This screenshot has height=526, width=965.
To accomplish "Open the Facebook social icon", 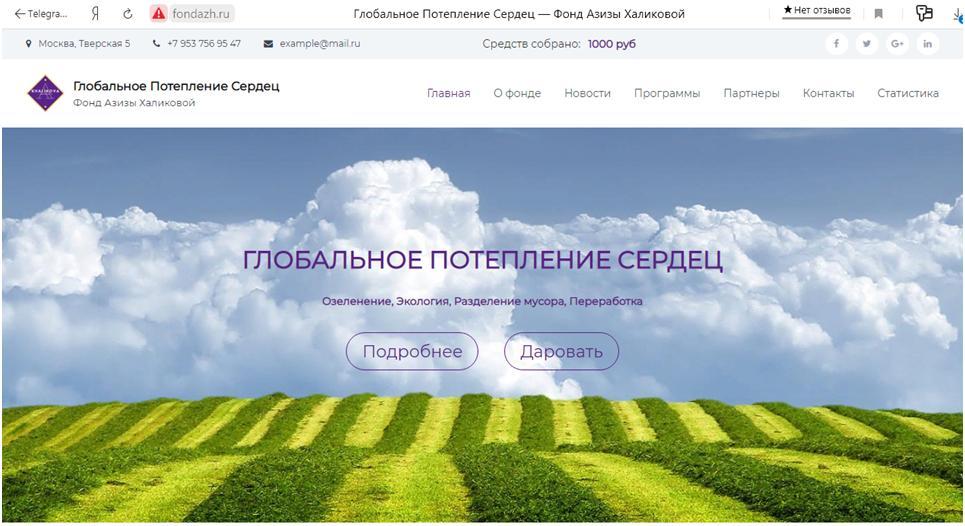I will pyautogui.click(x=836, y=44).
